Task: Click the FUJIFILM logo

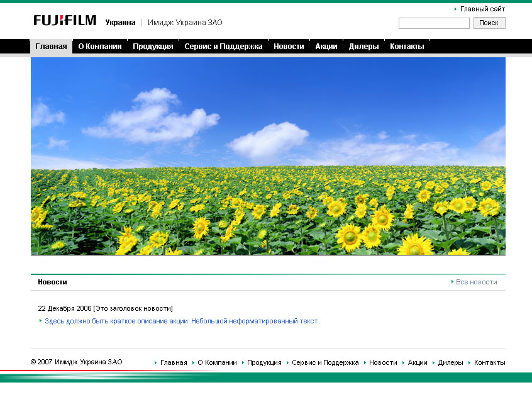Action: [65, 21]
